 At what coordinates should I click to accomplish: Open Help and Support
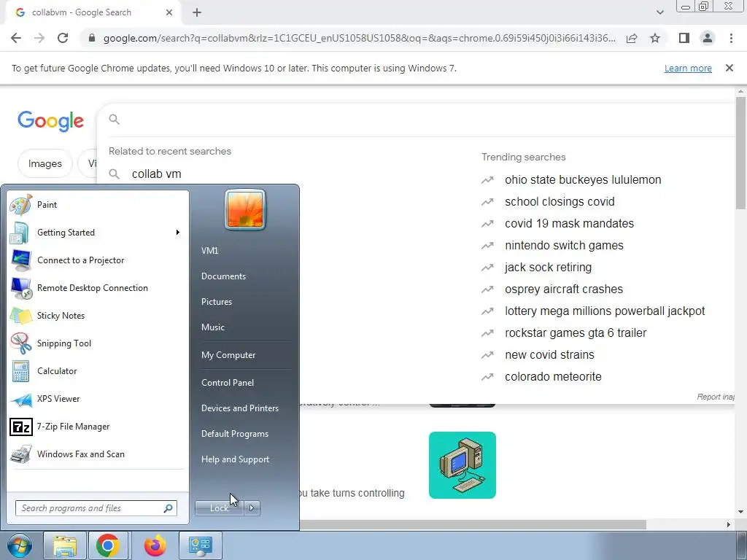(235, 459)
